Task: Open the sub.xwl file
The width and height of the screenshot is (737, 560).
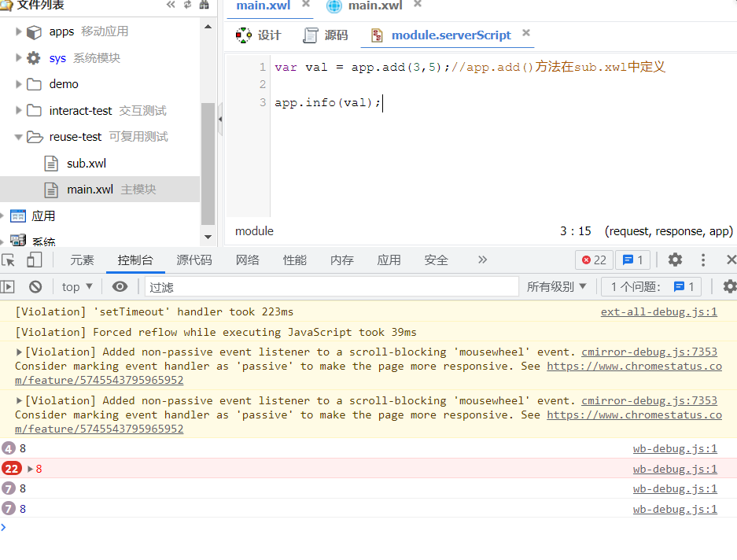Action: tap(87, 163)
